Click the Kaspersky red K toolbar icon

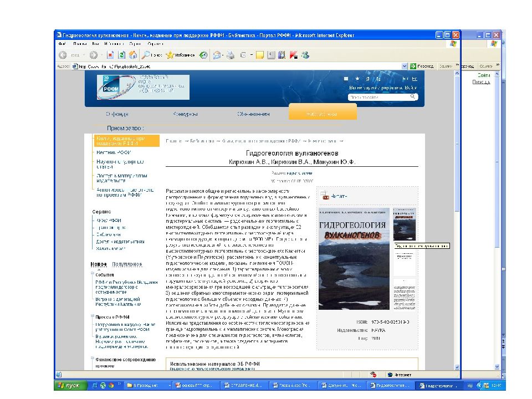pos(294,55)
